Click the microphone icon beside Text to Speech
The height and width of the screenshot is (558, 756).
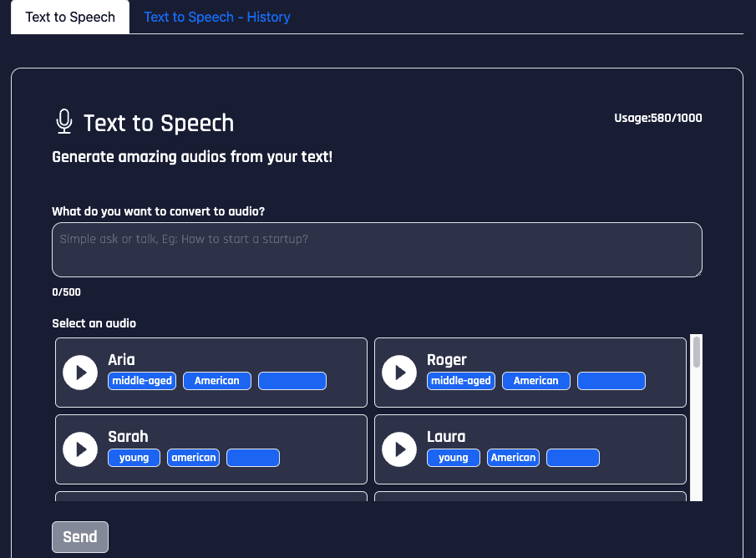pyautogui.click(x=64, y=121)
